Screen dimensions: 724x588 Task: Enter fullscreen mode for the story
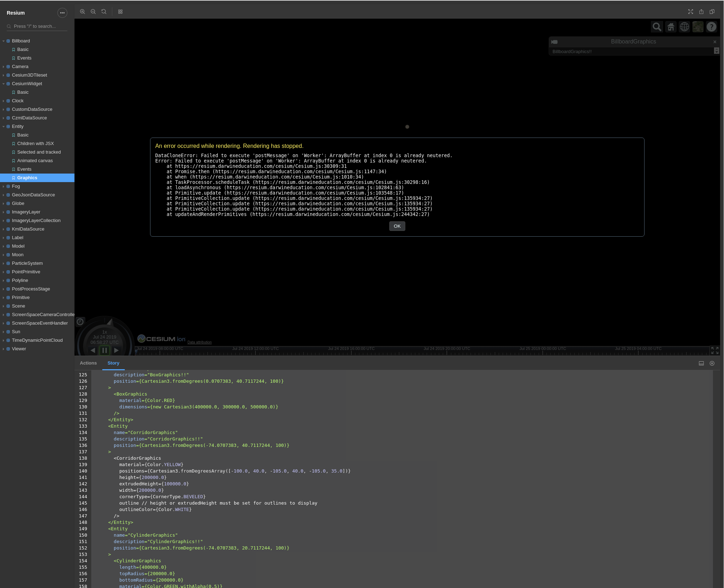click(691, 11)
